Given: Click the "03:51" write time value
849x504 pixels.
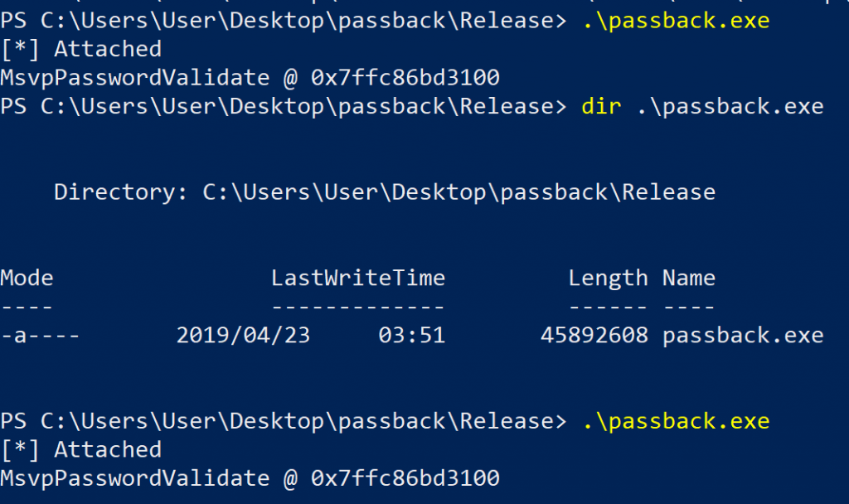Looking at the screenshot, I should [x=411, y=335].
